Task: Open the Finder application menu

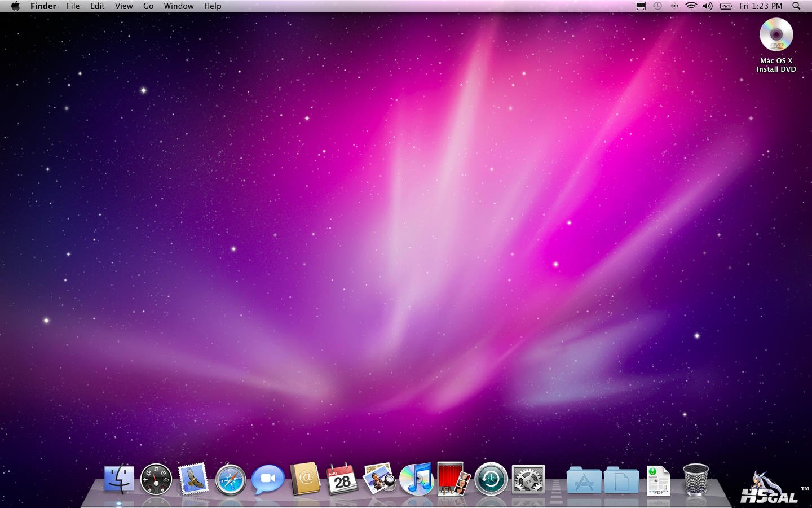Action: [43, 6]
